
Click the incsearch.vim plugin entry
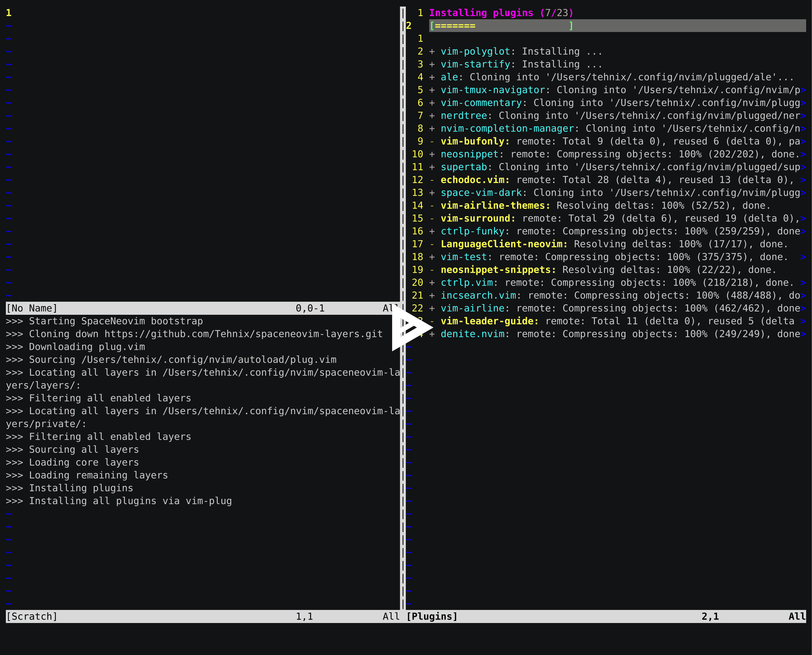(618, 295)
